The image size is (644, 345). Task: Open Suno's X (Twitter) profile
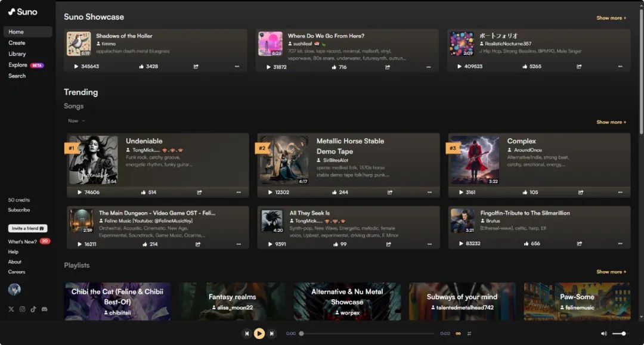click(x=11, y=309)
